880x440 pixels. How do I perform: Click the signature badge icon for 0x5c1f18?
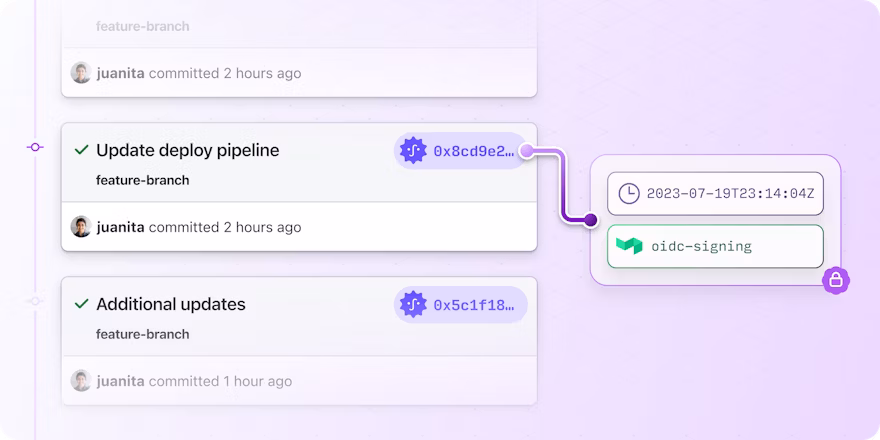tap(413, 304)
